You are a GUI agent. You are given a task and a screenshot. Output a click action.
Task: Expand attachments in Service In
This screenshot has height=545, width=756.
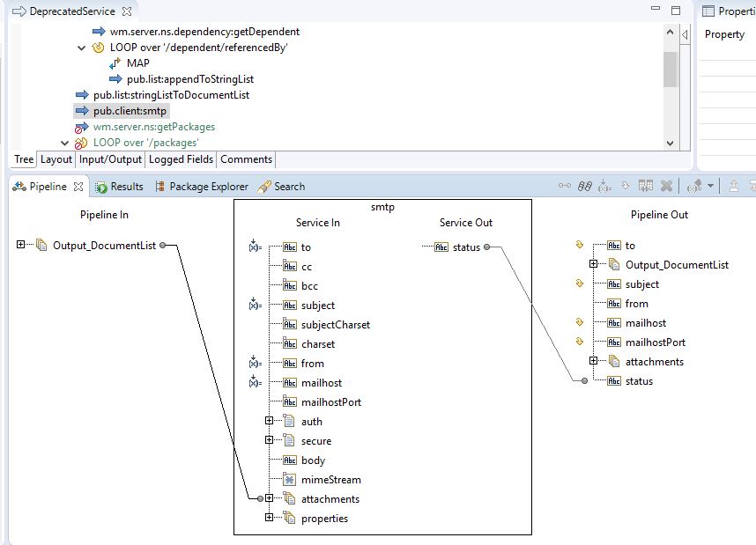tap(269, 497)
